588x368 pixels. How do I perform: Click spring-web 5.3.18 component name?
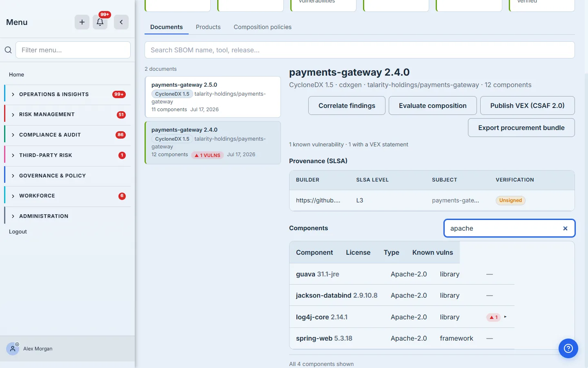pos(324,338)
